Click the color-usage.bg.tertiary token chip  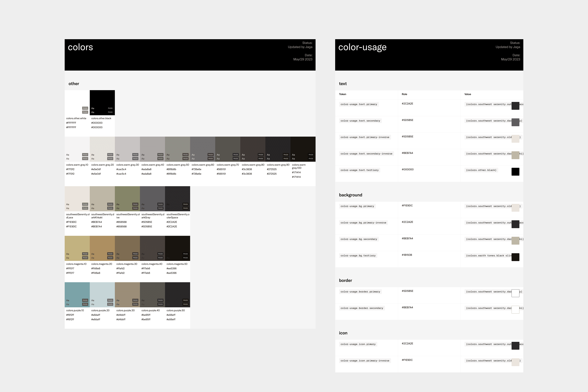point(358,256)
